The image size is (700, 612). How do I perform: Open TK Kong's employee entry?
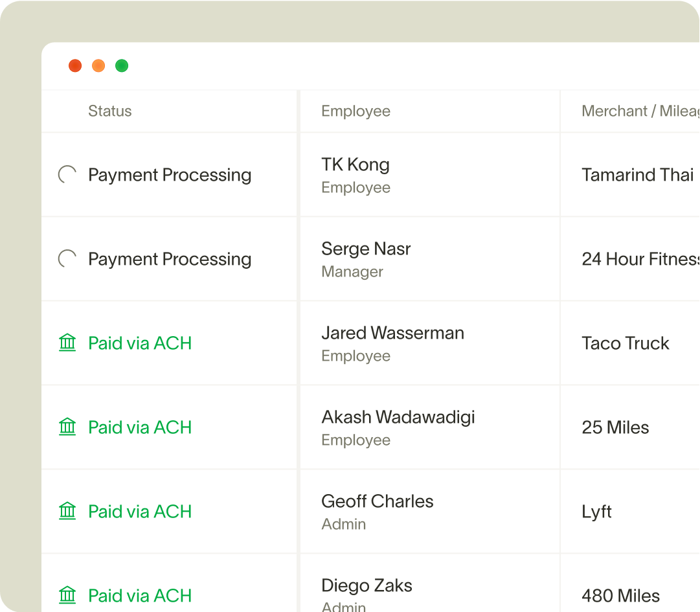tap(356, 176)
